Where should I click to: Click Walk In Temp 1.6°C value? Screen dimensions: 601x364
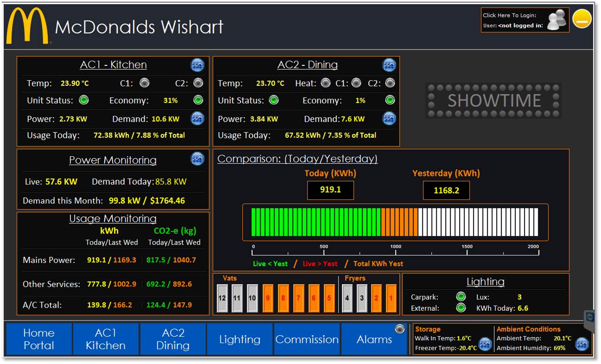point(464,338)
